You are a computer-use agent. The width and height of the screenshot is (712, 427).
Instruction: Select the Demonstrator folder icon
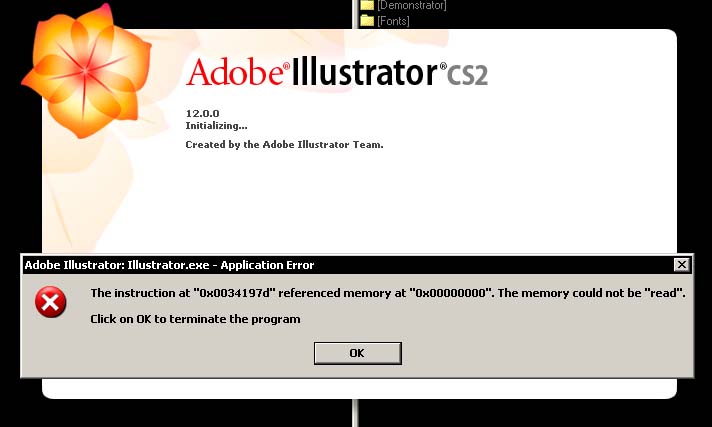[x=366, y=5]
